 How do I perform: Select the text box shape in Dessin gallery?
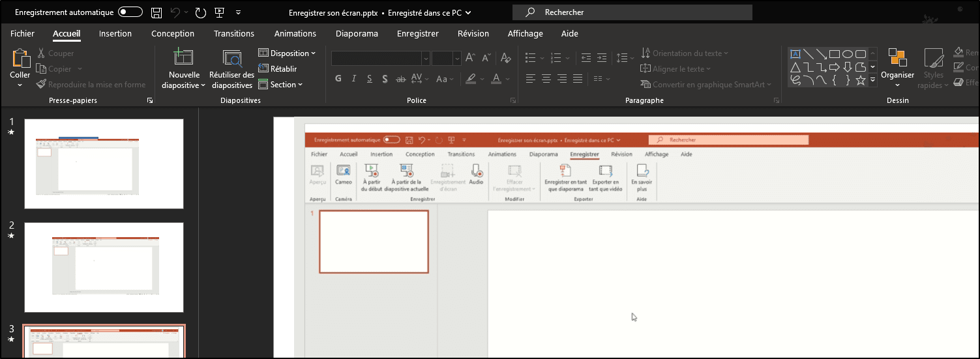coord(795,54)
